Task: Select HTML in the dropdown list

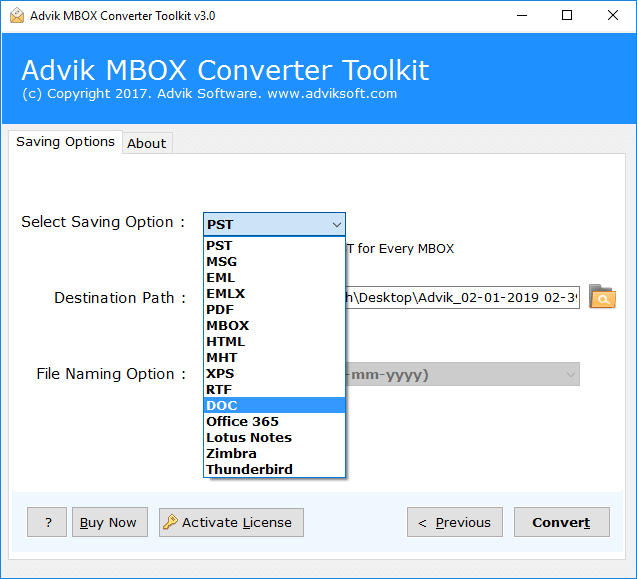Action: (274, 341)
